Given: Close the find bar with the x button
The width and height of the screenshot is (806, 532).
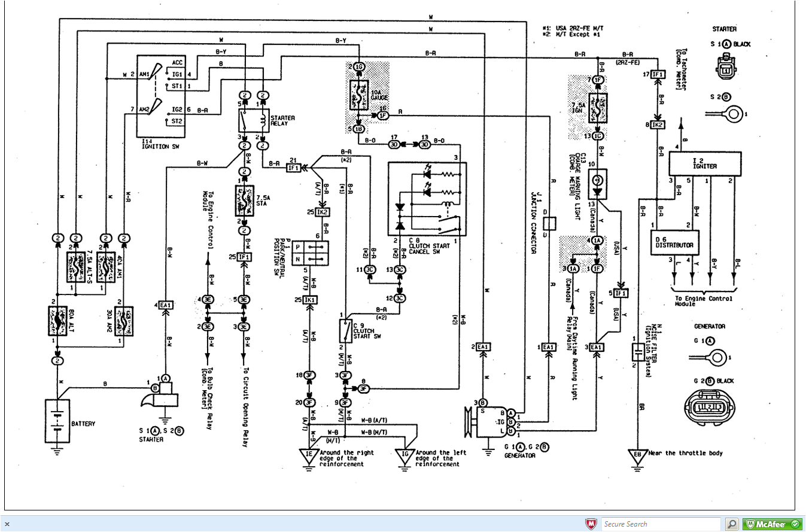Looking at the screenshot, I should [x=6, y=524].
